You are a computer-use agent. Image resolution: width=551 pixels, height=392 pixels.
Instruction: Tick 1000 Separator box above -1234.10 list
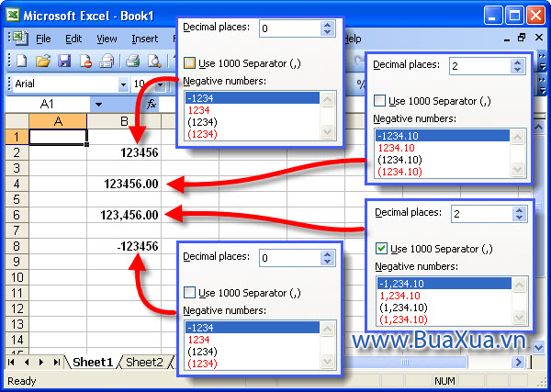pos(379,101)
